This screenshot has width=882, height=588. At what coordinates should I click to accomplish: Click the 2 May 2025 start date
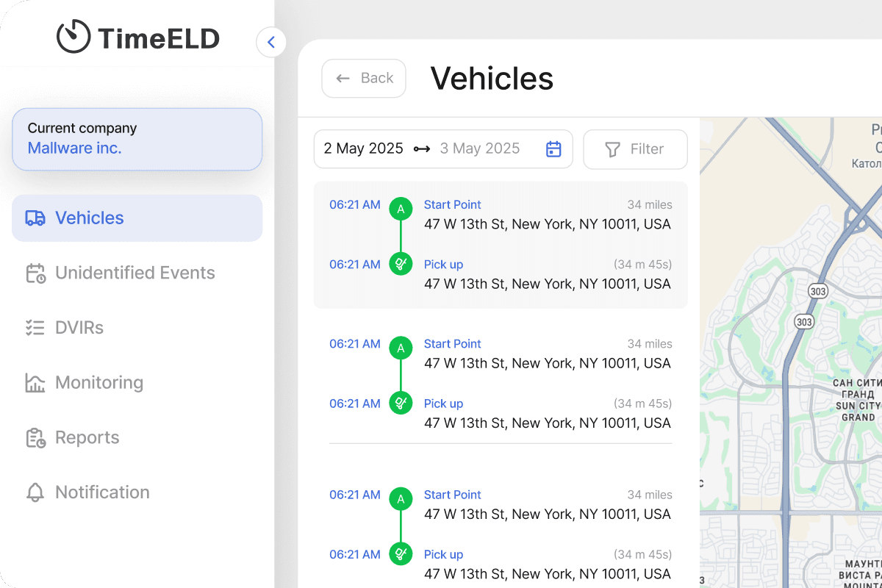click(x=363, y=148)
